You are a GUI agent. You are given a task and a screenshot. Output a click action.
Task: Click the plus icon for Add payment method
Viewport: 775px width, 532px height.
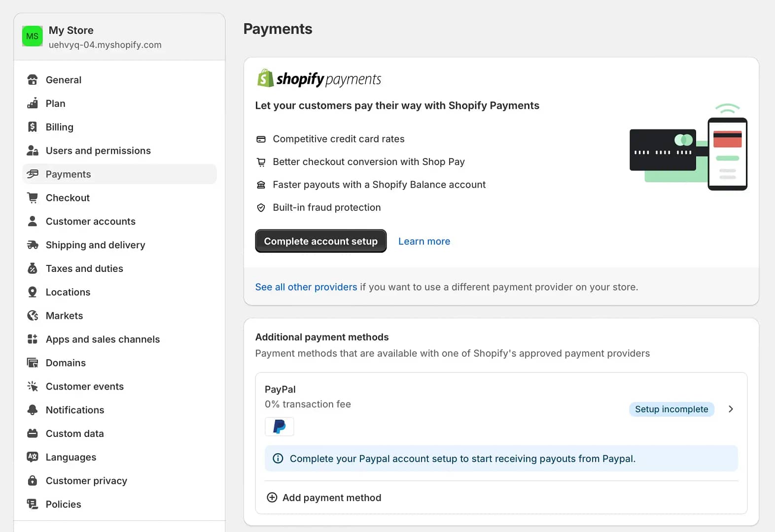tap(272, 498)
